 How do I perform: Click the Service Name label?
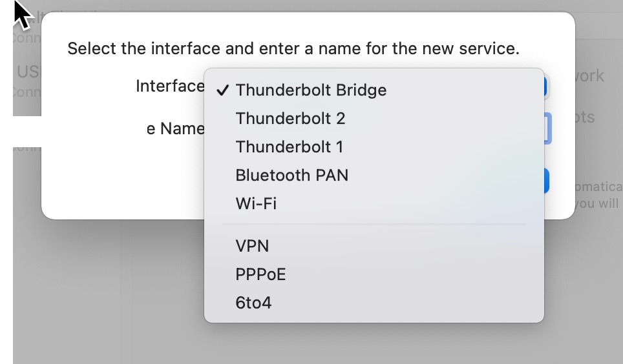[x=175, y=128]
